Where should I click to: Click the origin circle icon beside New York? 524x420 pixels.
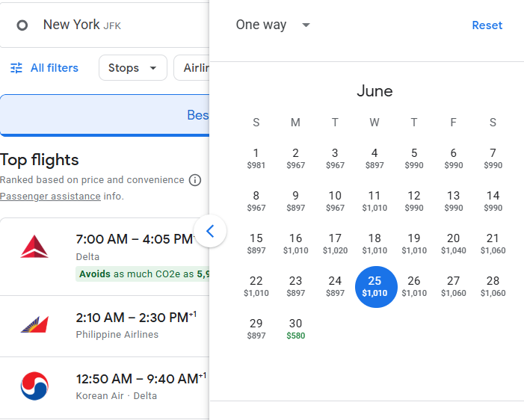[x=22, y=25]
